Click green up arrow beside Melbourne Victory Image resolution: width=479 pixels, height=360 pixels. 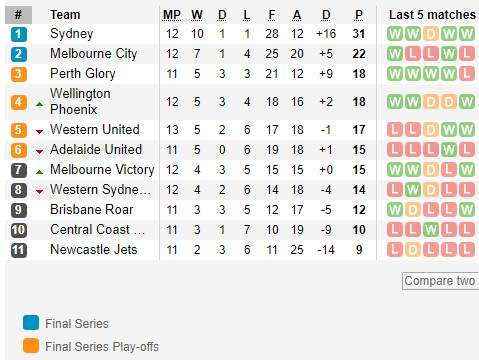39,172
